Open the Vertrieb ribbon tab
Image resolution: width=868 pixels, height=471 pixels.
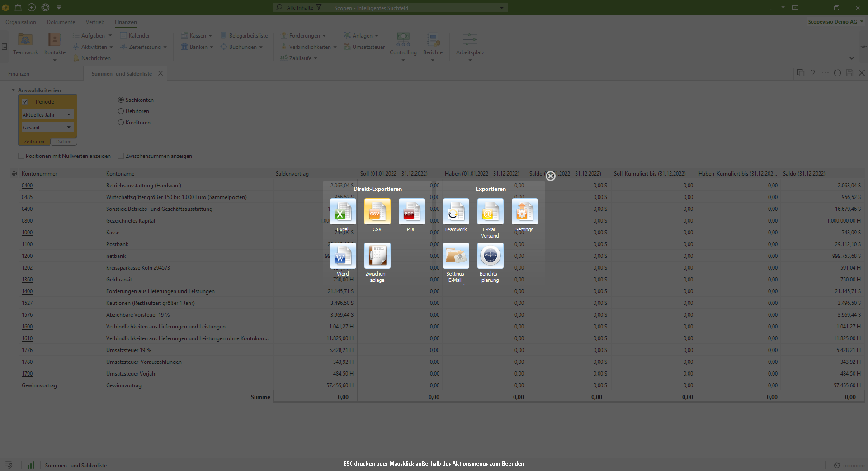95,22
